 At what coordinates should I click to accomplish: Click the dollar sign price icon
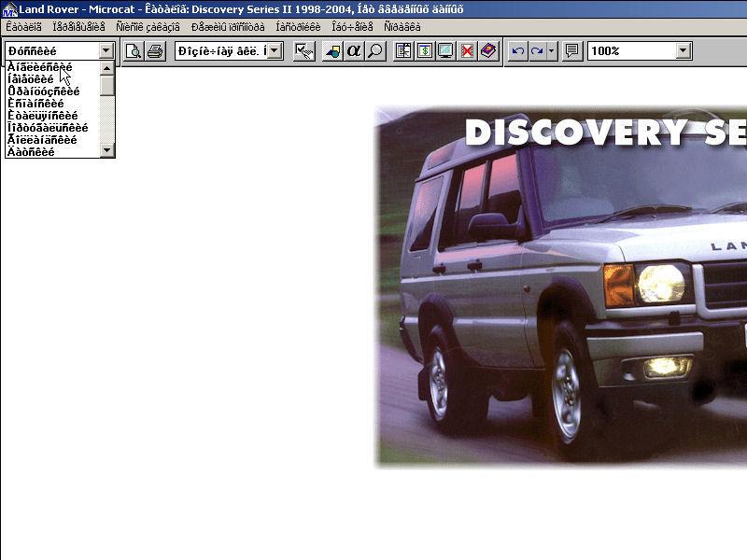click(425, 50)
